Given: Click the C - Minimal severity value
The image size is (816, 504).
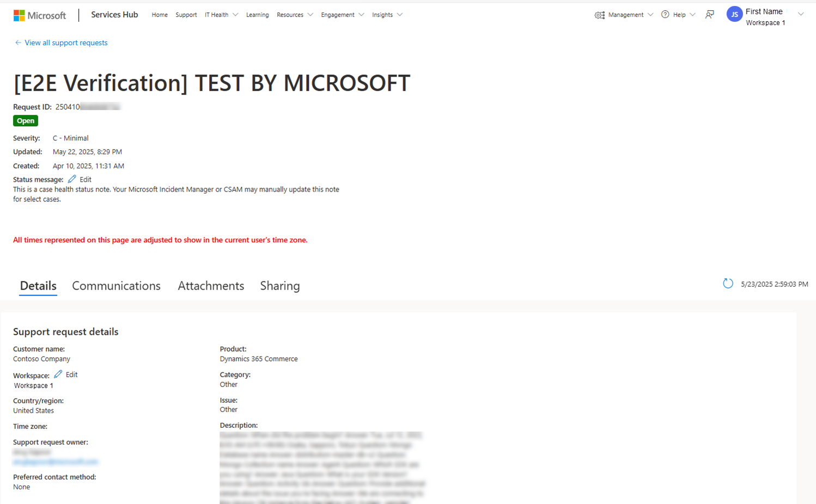Looking at the screenshot, I should coord(70,138).
